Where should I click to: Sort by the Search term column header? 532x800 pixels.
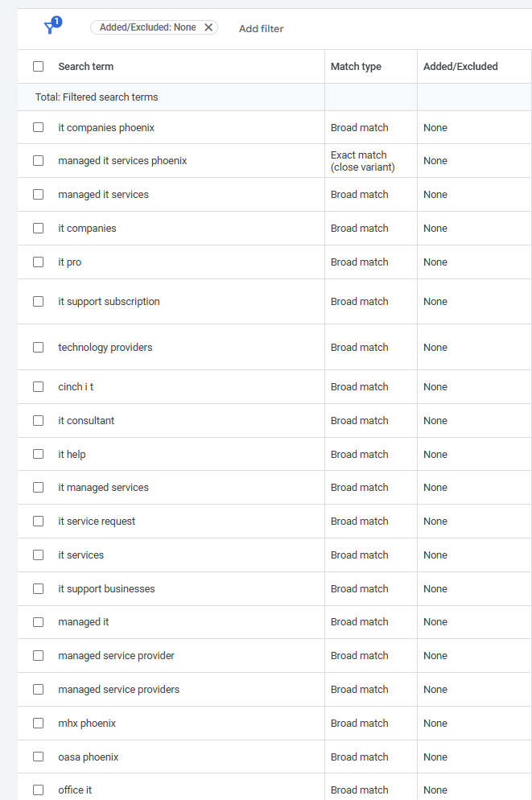tap(85, 66)
